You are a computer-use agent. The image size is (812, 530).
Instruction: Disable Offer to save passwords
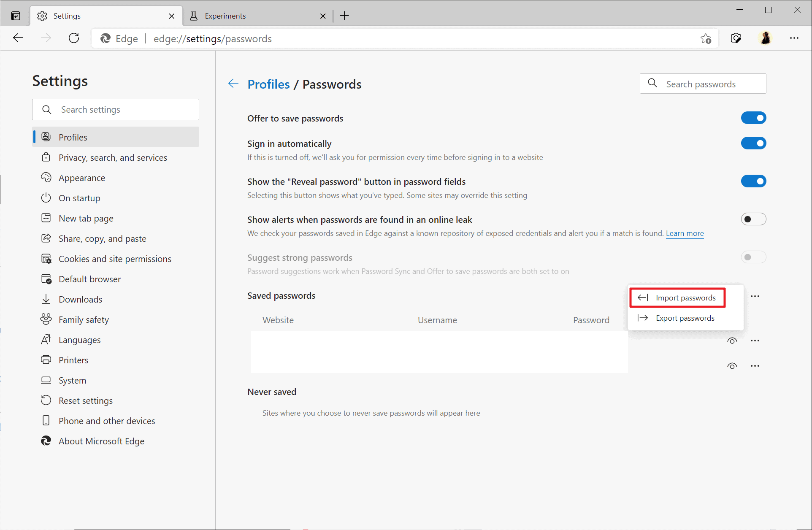coord(753,118)
